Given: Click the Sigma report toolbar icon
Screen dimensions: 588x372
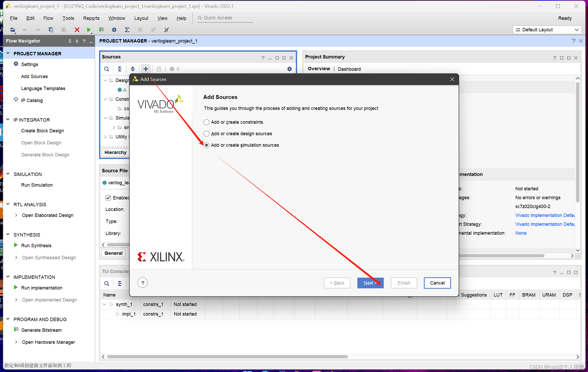Looking at the screenshot, I should (x=127, y=30).
